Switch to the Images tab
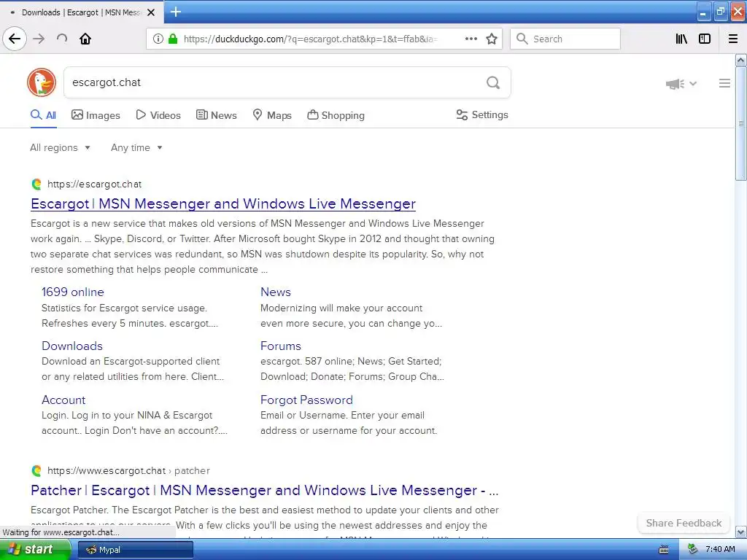 96,115
